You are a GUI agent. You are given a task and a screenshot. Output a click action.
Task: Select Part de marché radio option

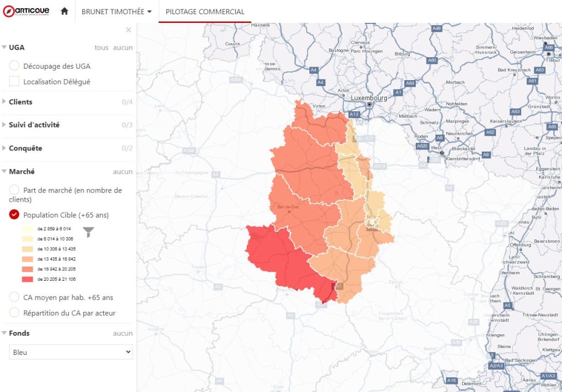pyautogui.click(x=14, y=190)
